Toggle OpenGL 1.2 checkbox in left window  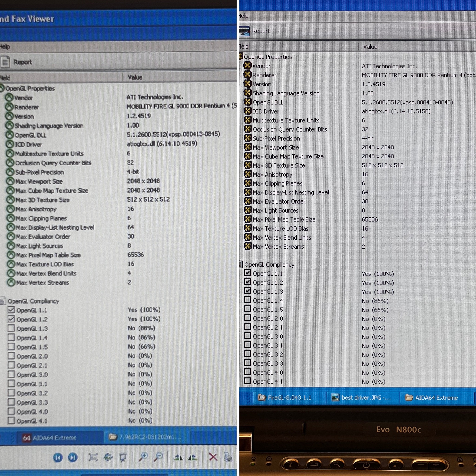11,319
